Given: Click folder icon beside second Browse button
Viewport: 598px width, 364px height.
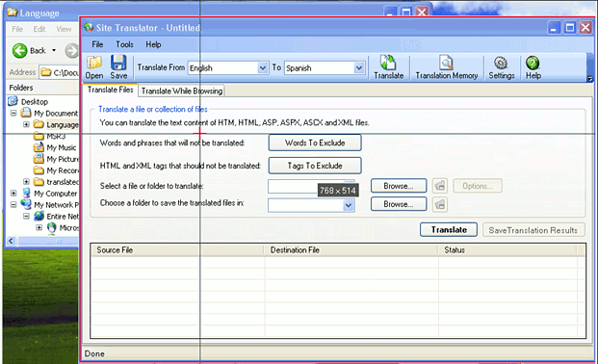Looking at the screenshot, I should click(x=440, y=204).
